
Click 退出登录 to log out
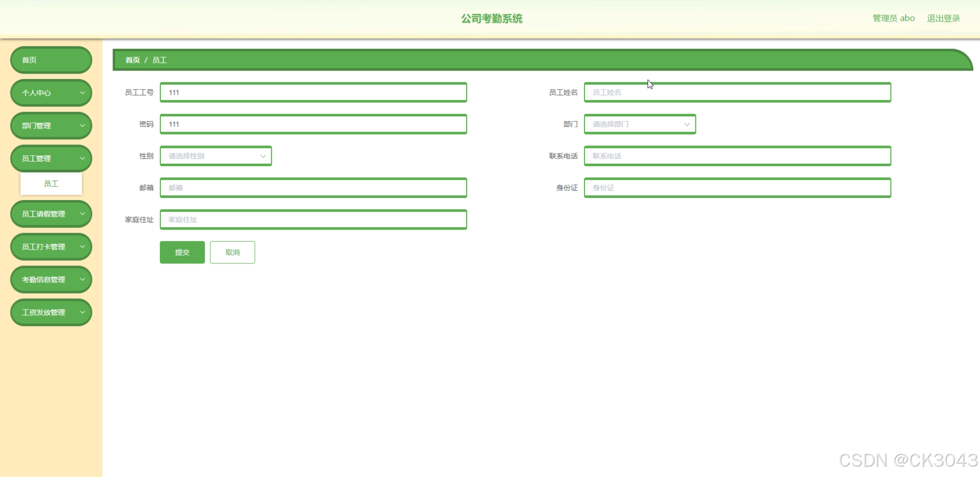click(944, 18)
